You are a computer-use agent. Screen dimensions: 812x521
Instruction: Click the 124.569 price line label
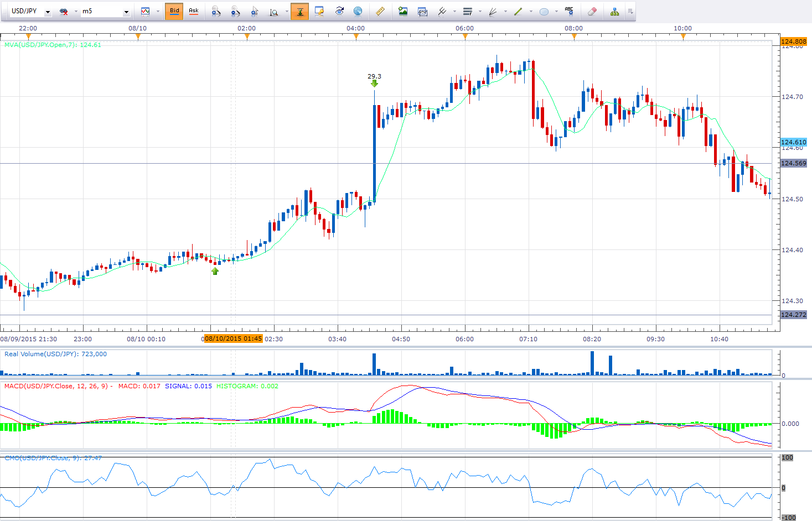tap(793, 163)
